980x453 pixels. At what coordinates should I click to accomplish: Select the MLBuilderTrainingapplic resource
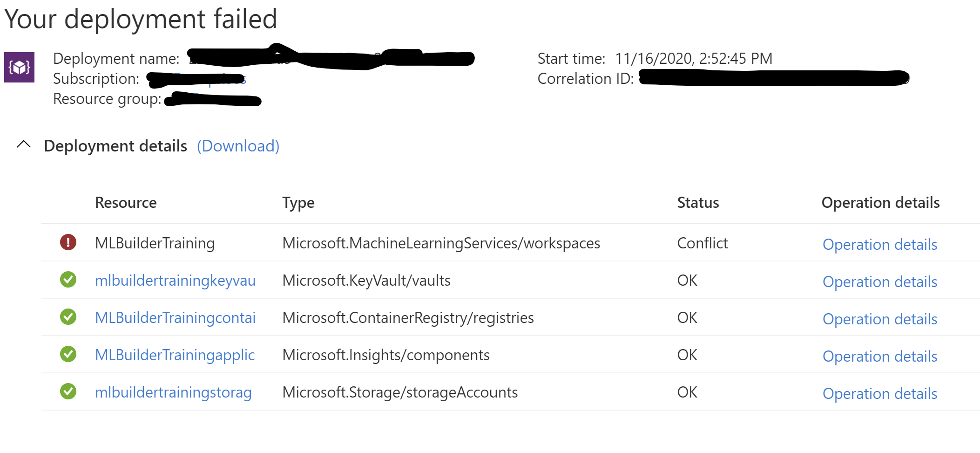(x=175, y=355)
